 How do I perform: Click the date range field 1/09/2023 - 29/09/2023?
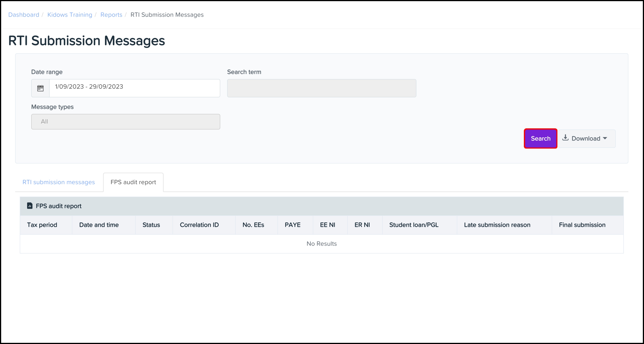pyautogui.click(x=135, y=87)
